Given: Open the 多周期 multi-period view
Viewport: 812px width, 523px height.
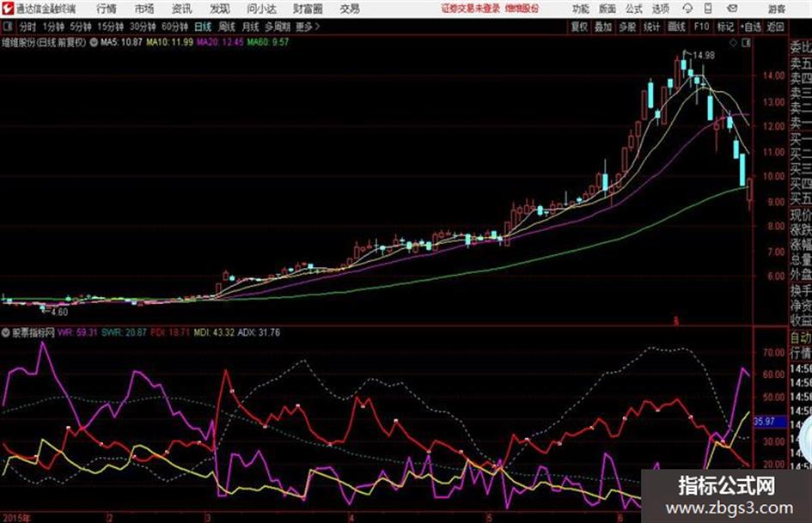Looking at the screenshot, I should pos(278,27).
